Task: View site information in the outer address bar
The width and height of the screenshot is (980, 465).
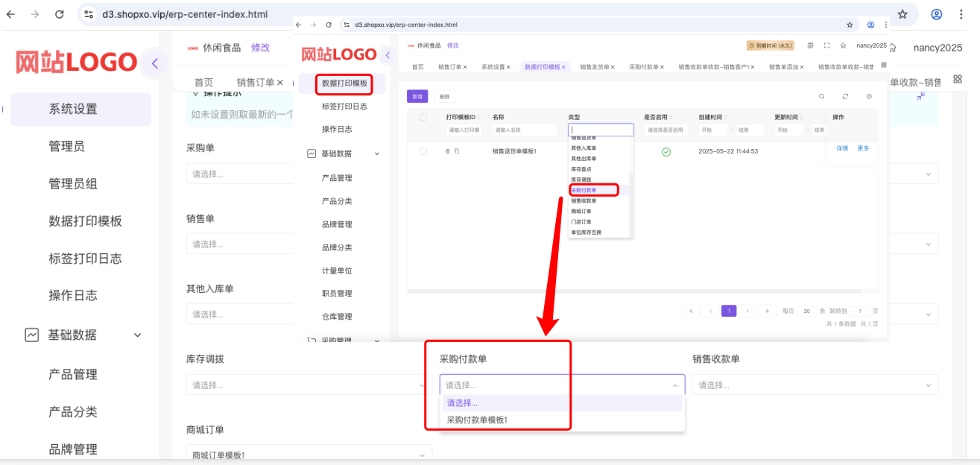Action: pos(88,14)
